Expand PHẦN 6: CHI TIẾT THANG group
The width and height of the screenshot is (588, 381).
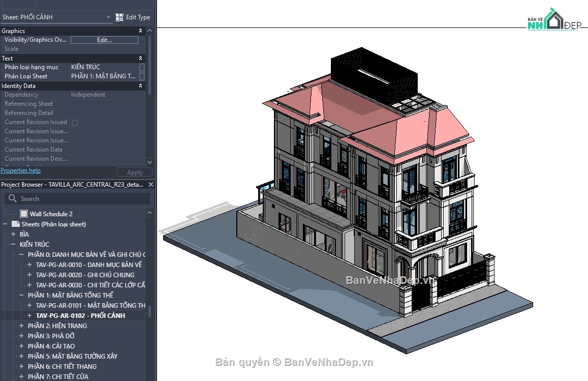tap(21, 366)
